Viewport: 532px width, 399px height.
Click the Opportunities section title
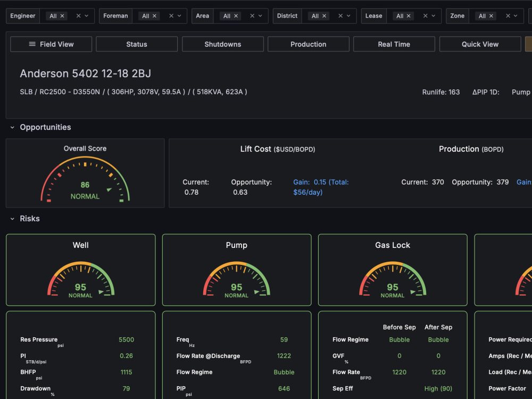click(x=45, y=127)
